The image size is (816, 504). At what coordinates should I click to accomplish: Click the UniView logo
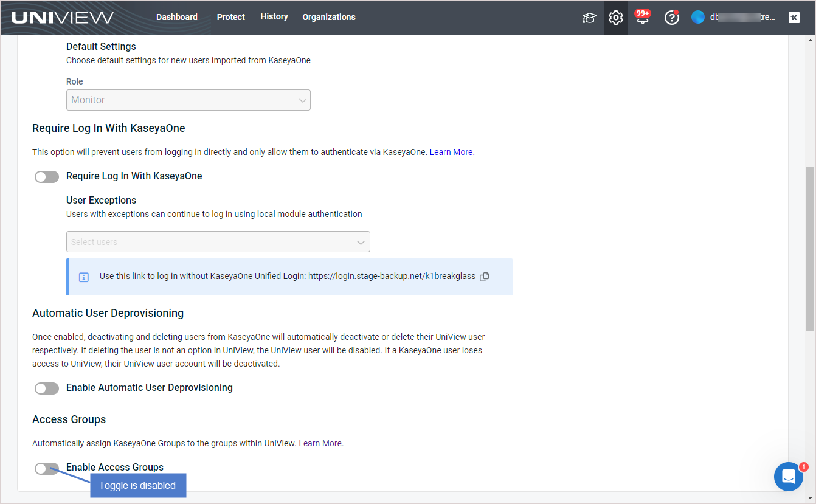[x=63, y=18]
